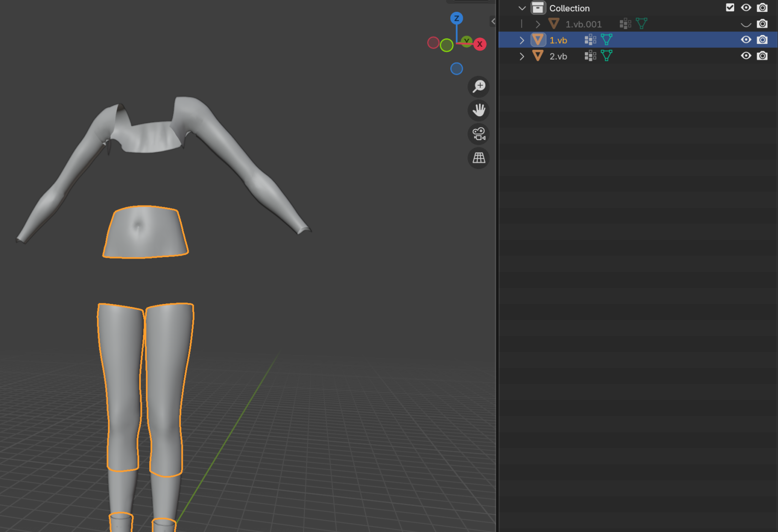This screenshot has width=778, height=532.
Task: Unhide 1.vb.001 in viewport
Action: click(x=746, y=24)
